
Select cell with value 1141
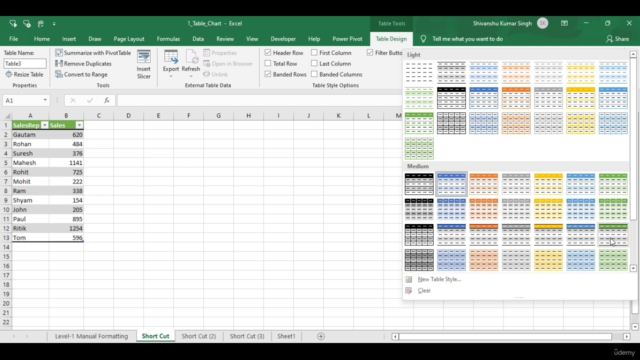point(66,163)
